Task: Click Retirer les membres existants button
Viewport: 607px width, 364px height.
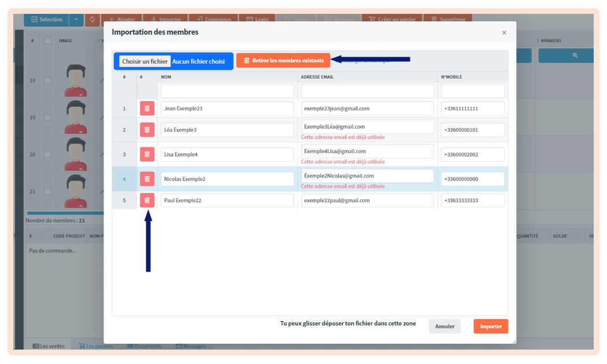Action: tap(283, 61)
